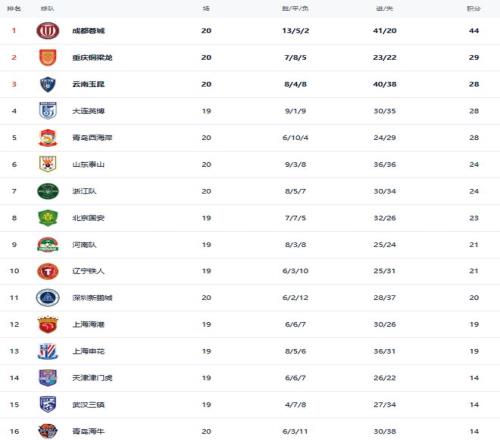
Task: Click the Shanghai Port red crest at rank 12
Action: click(48, 324)
